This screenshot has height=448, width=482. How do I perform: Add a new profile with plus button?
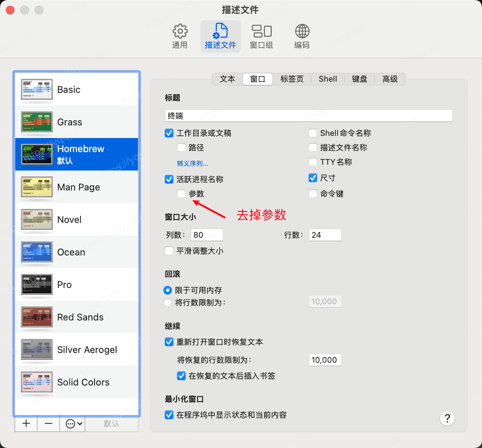point(26,424)
